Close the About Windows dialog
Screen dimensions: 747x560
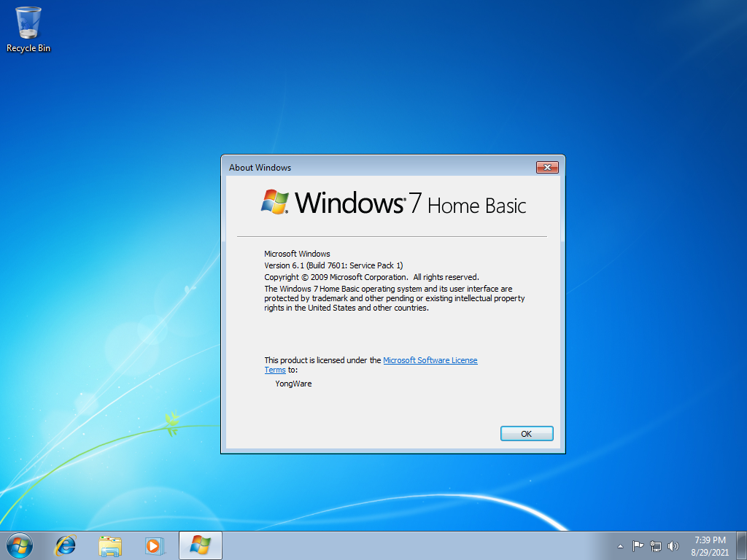[x=547, y=167]
